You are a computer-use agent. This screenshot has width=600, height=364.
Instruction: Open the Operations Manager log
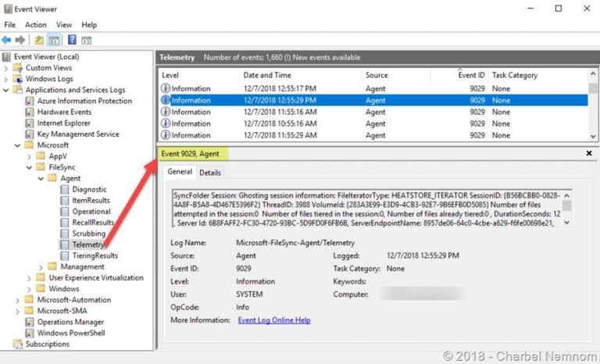tap(70, 323)
